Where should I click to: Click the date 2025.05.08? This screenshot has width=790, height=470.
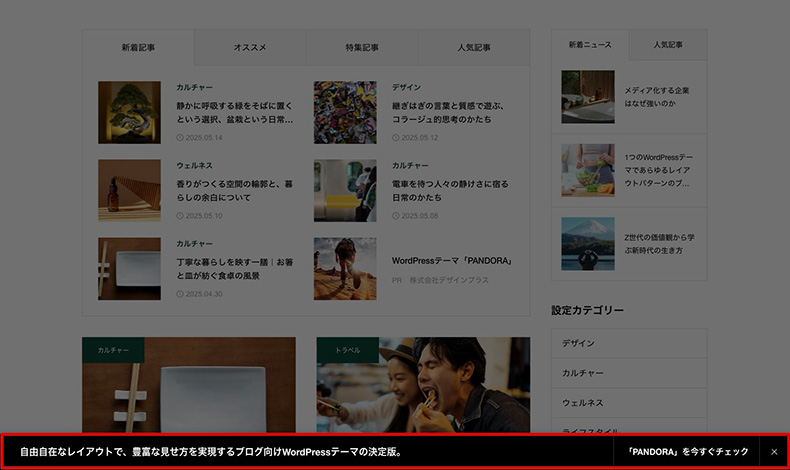point(415,216)
